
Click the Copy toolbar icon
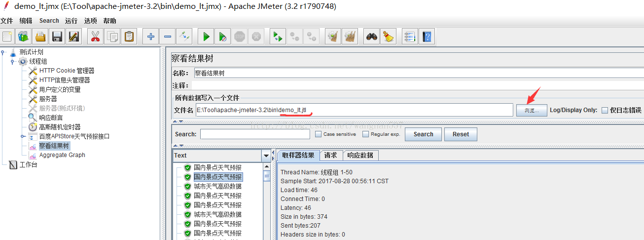coord(112,37)
